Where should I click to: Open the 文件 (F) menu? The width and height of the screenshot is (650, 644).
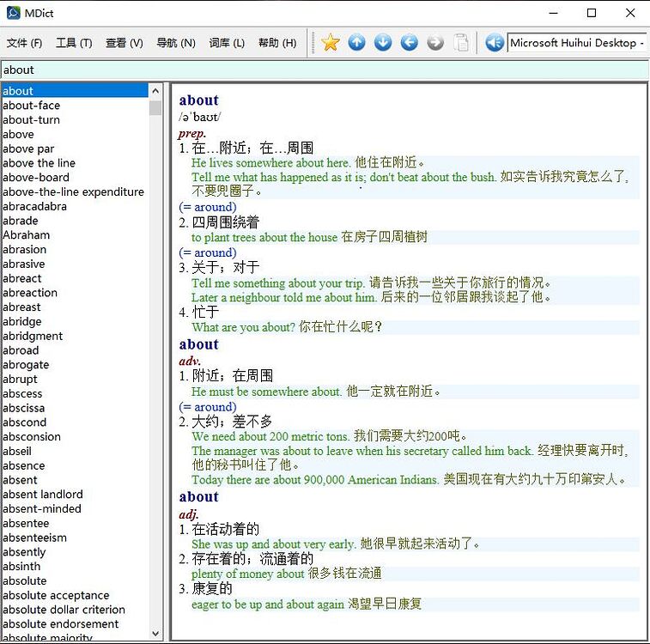tap(24, 43)
